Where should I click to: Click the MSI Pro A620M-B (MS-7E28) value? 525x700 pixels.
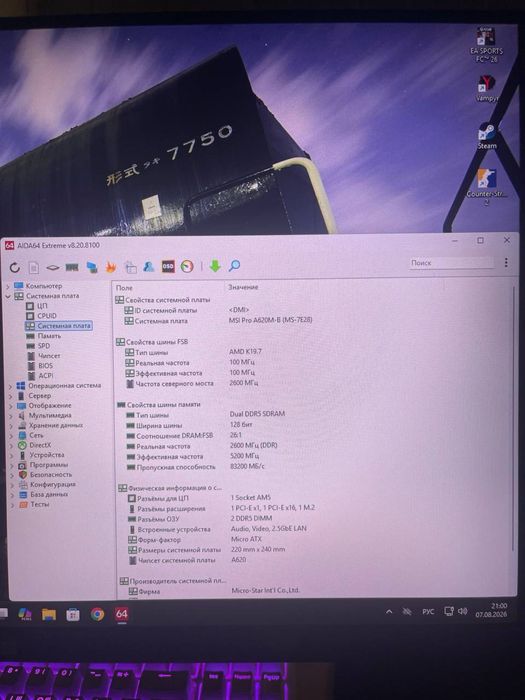(271, 320)
